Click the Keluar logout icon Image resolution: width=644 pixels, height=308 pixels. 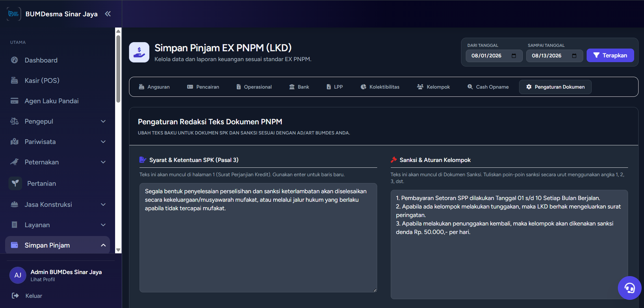coord(15,296)
